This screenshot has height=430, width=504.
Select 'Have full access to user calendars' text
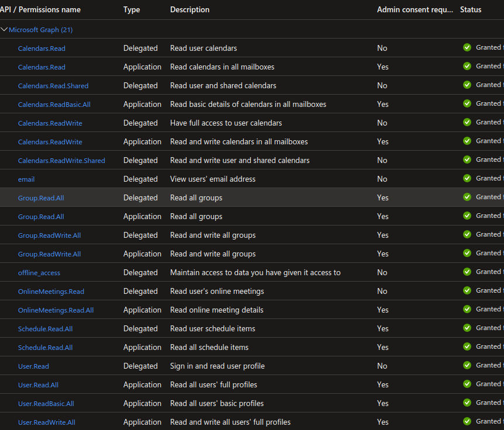226,123
